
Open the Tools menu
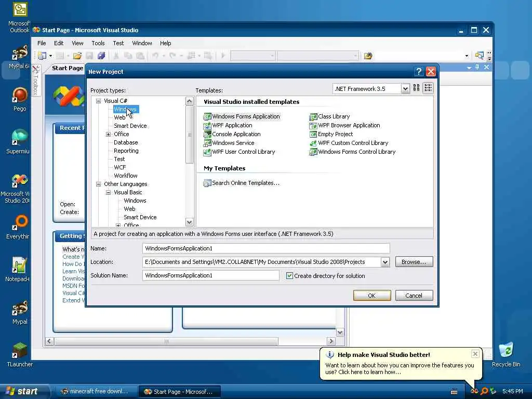98,43
